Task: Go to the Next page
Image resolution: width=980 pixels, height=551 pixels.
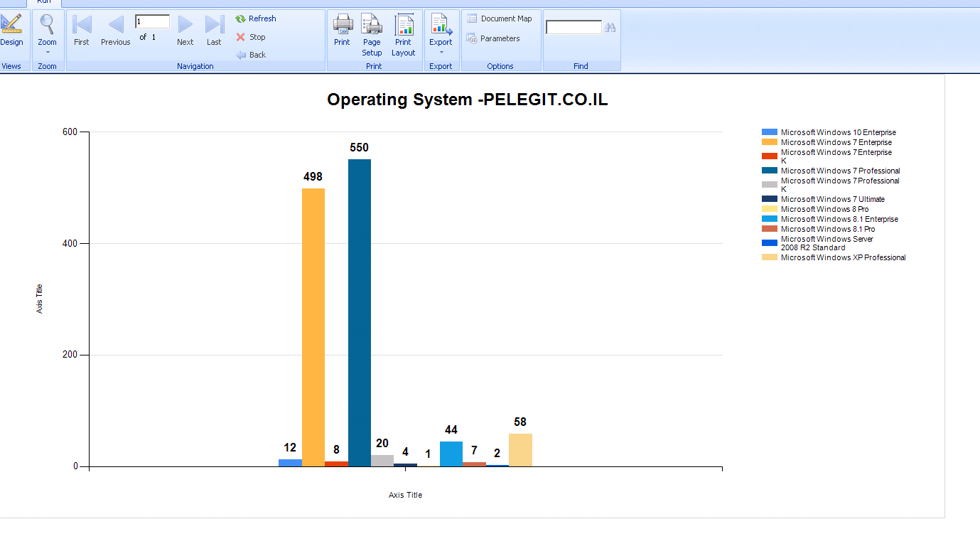Action: (185, 31)
